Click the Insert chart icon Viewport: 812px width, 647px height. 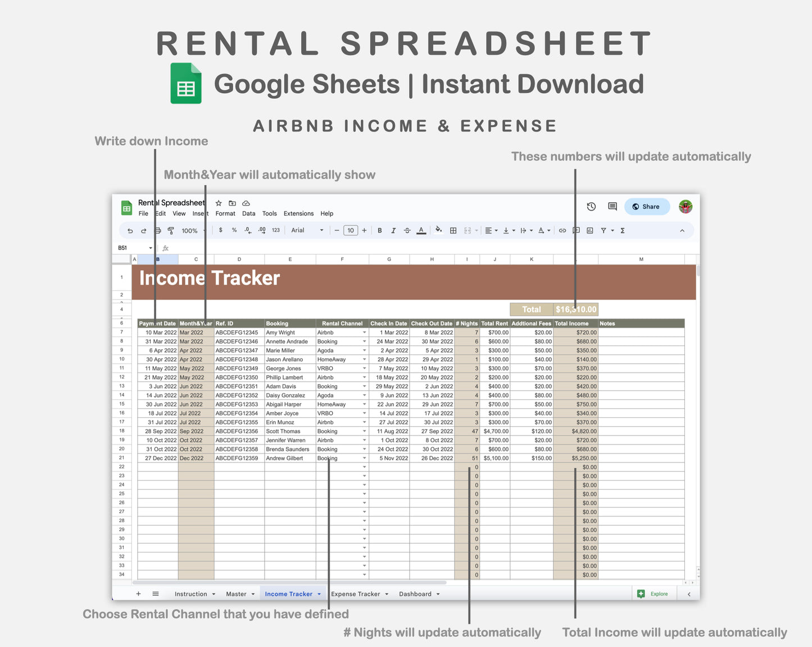pyautogui.click(x=589, y=230)
